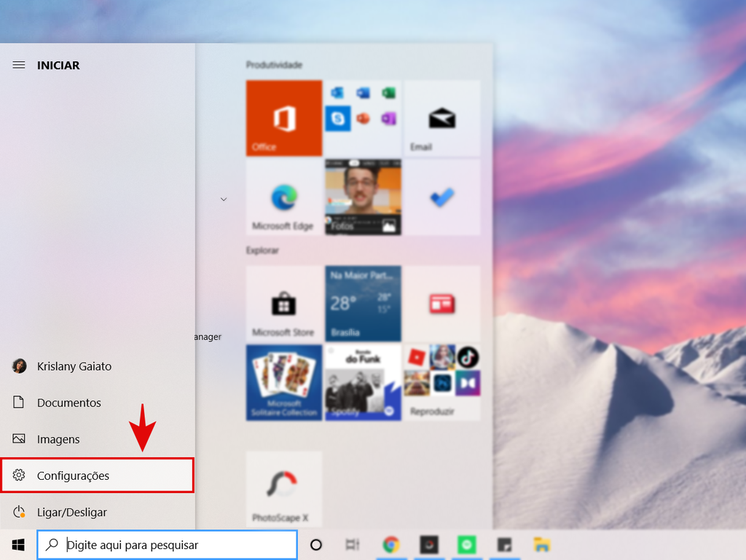Open the Documentos folder shortcut

click(x=98, y=403)
